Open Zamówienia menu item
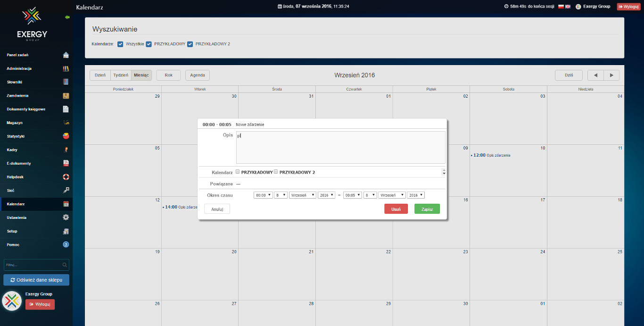This screenshot has height=326, width=644. (x=36, y=96)
